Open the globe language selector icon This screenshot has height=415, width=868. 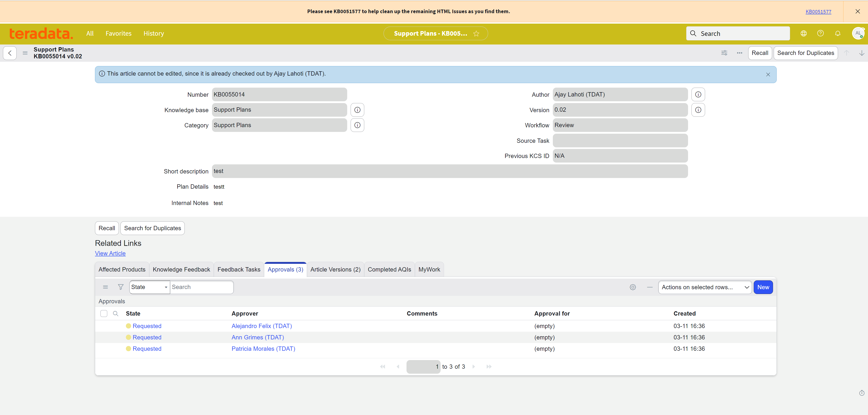[x=804, y=33]
